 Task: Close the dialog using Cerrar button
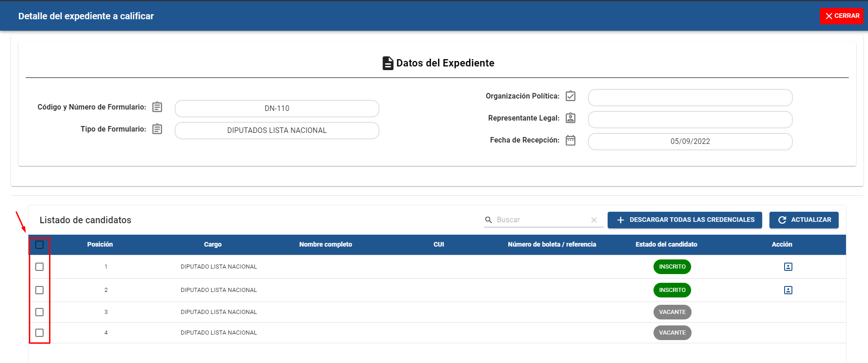point(841,16)
